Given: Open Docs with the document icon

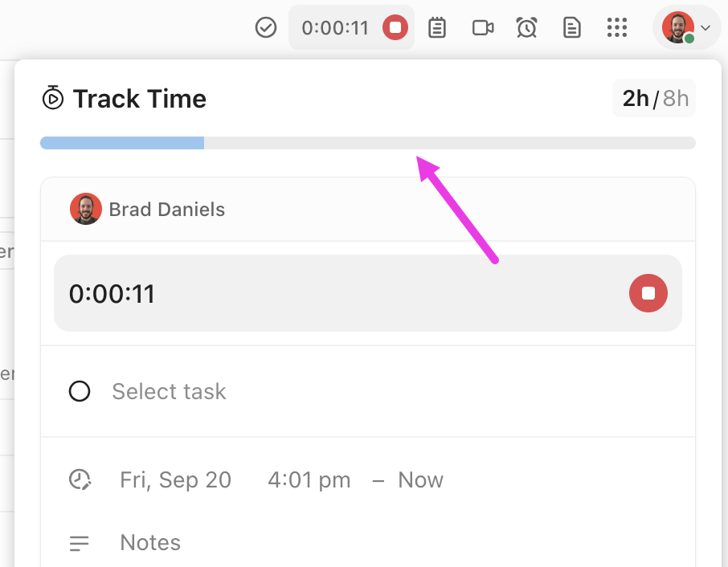Looking at the screenshot, I should (x=571, y=27).
